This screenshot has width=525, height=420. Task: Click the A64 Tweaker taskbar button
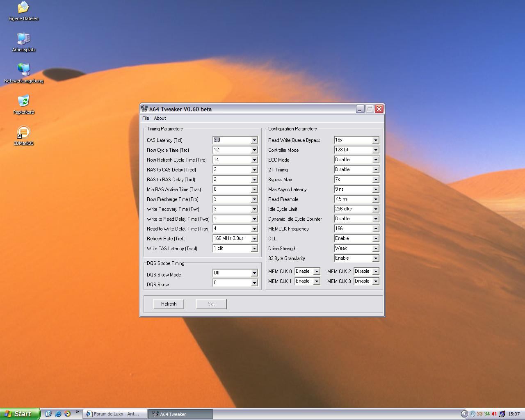pos(181,414)
